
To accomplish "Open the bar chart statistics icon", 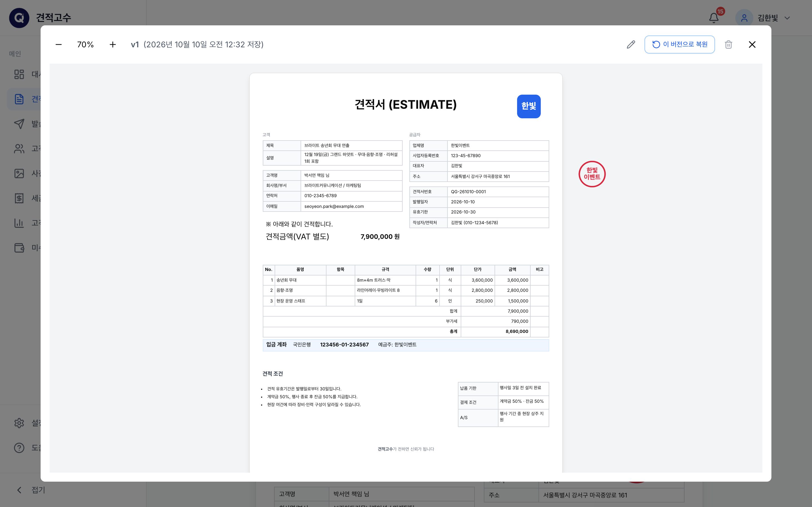I will [x=19, y=223].
